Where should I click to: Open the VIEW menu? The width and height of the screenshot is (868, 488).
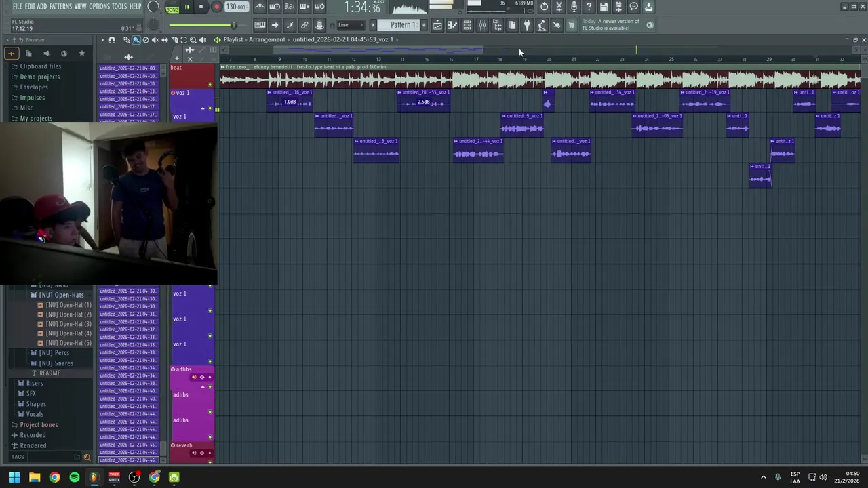pos(80,6)
